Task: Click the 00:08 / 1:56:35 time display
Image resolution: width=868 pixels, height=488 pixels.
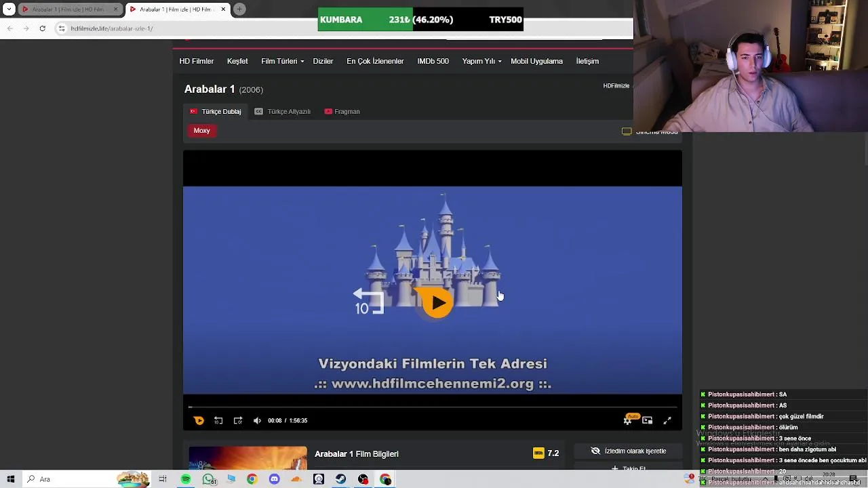Action: click(288, 420)
